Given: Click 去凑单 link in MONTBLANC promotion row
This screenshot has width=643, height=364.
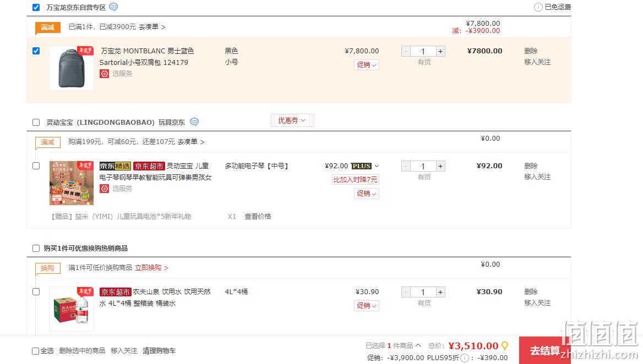Looking at the screenshot, I should tap(152, 26).
